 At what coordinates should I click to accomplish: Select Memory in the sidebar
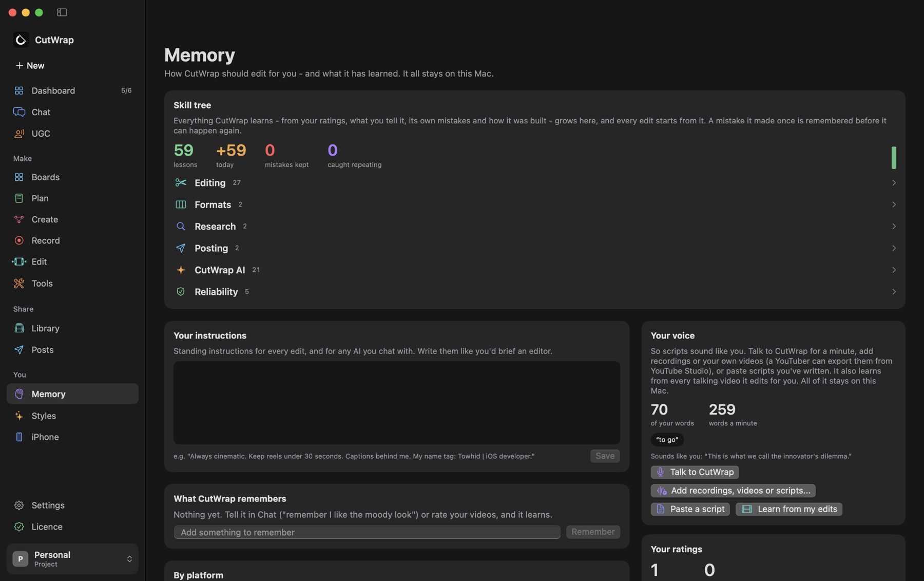coord(72,394)
